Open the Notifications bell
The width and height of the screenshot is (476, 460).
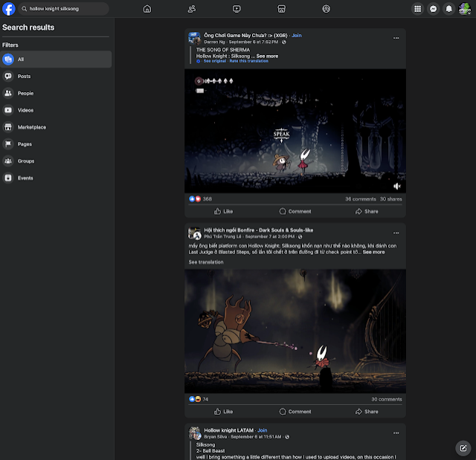pos(448,9)
